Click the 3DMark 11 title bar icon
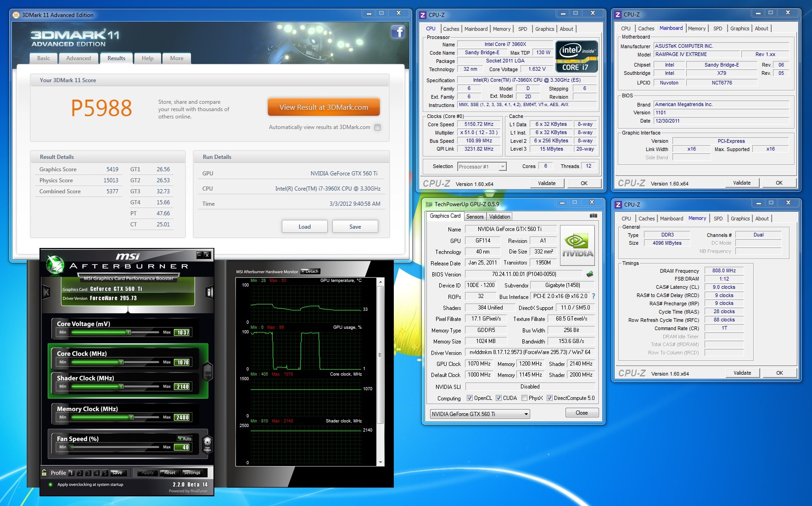 (16, 15)
